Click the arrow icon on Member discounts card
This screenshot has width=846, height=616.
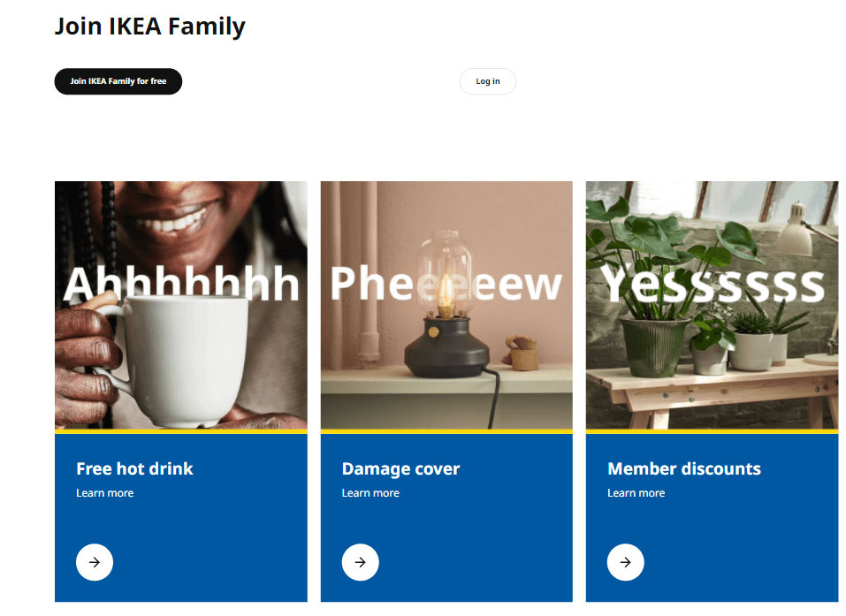[x=626, y=562]
